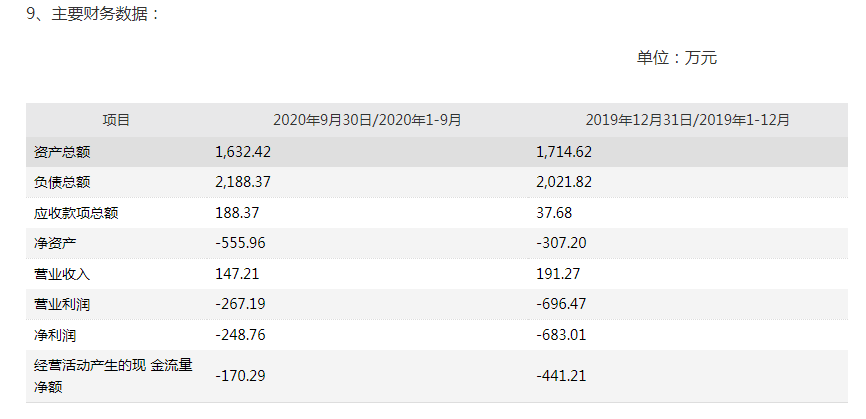Click the -307.20 net assets value
866x419 pixels.
(562, 243)
